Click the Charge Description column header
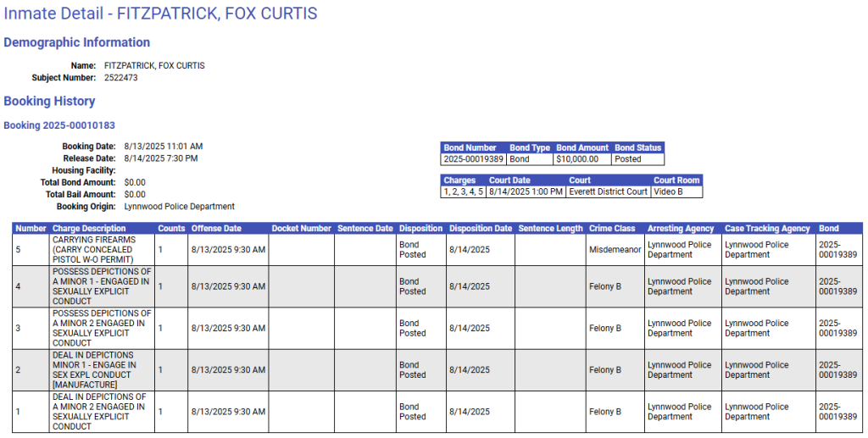 89,229
